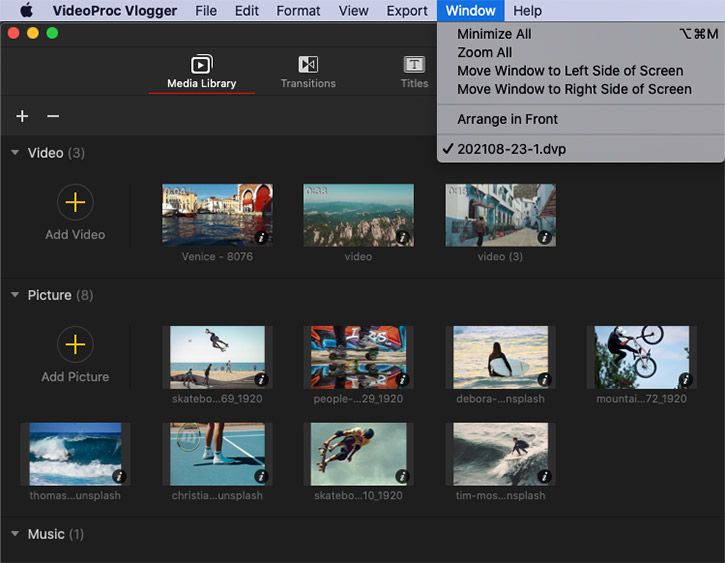Select the checked 202108-23-1.dvp window item
The image size is (725, 563).
point(511,149)
